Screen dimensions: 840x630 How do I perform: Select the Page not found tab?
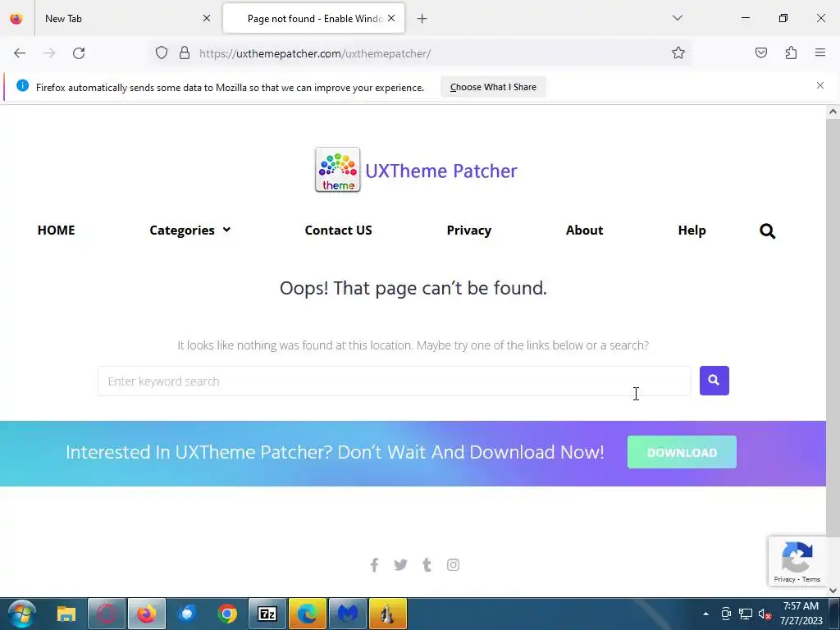coord(314,18)
